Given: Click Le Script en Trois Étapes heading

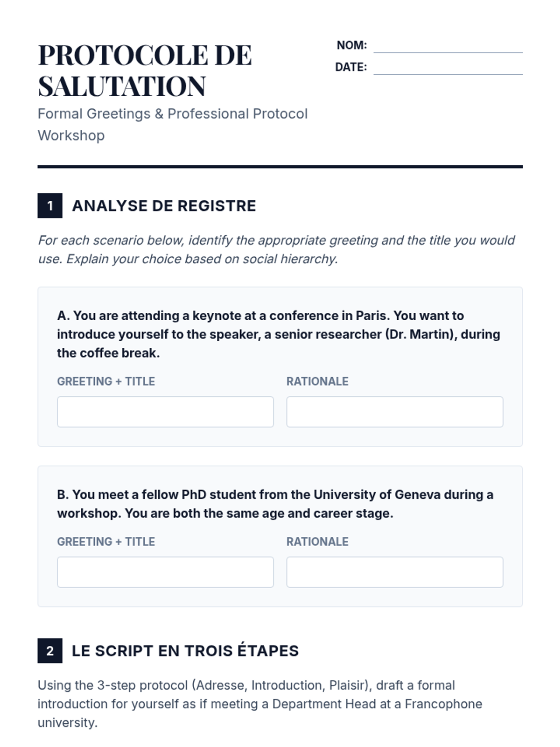Looking at the screenshot, I should click(x=185, y=651).
